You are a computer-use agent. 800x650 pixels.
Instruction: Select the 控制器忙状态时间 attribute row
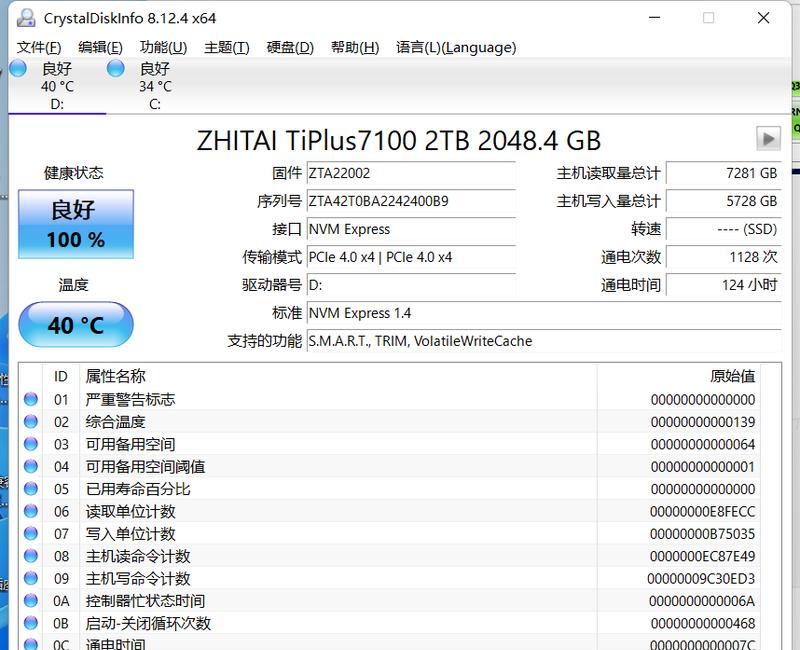tap(390, 601)
